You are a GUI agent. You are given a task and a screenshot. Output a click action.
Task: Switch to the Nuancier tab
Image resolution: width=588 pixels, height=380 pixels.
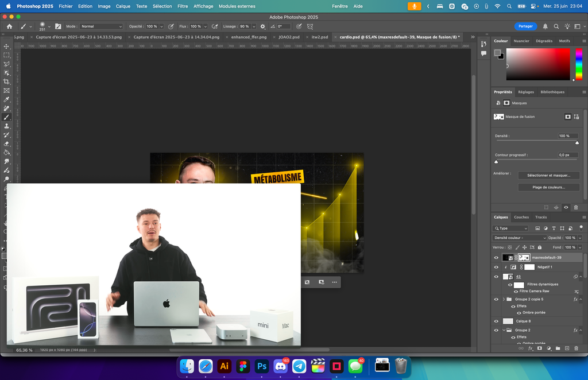[521, 41]
